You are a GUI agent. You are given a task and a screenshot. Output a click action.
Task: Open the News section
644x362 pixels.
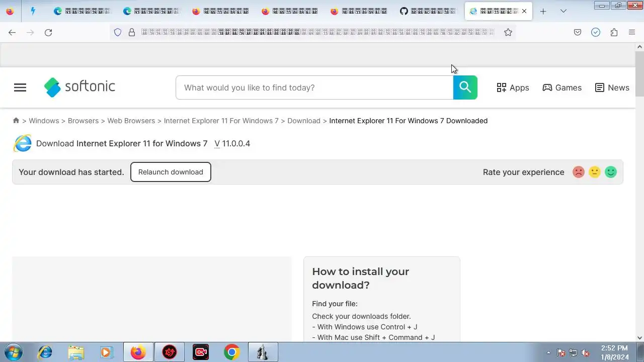point(612,87)
